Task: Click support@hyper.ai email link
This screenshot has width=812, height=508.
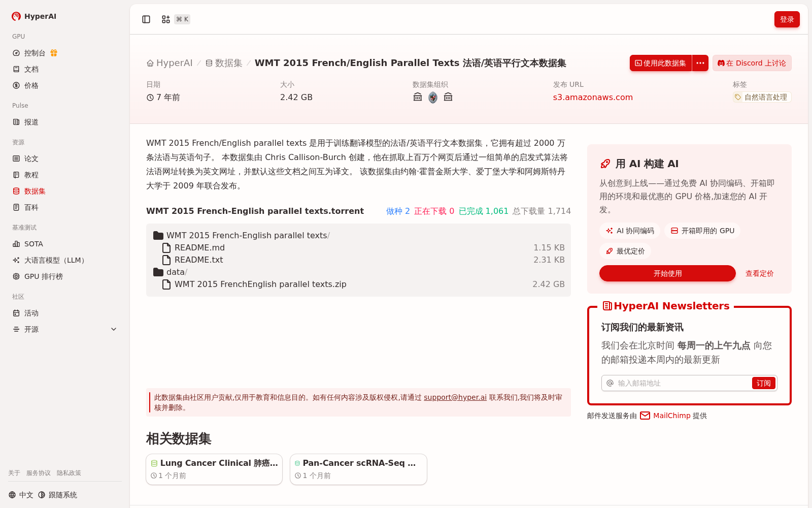Action: (455, 397)
